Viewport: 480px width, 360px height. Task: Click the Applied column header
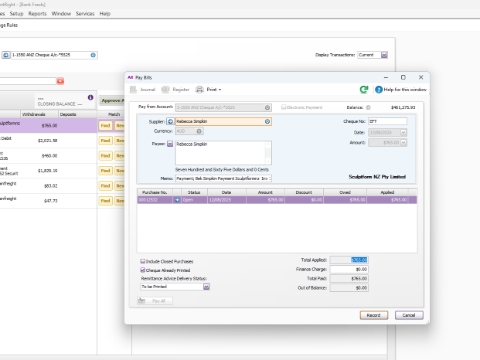click(x=387, y=192)
